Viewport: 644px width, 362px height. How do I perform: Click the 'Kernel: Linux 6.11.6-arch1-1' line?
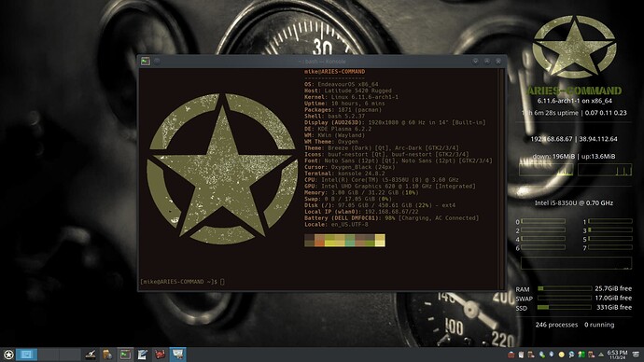(351, 97)
